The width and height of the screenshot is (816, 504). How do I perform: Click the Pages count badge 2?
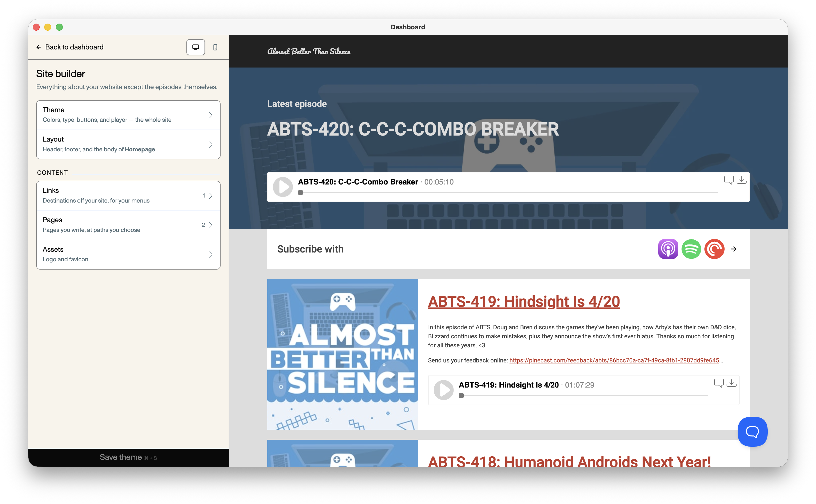pos(203,225)
